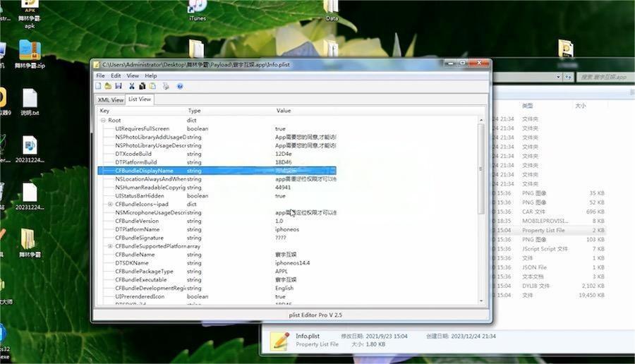
Task: Open the Edit menu
Action: tap(116, 75)
